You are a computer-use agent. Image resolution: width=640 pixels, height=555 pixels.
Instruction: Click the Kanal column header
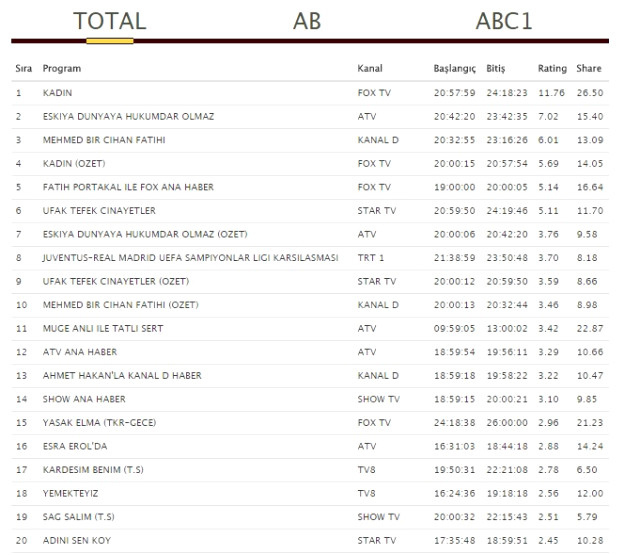(370, 69)
